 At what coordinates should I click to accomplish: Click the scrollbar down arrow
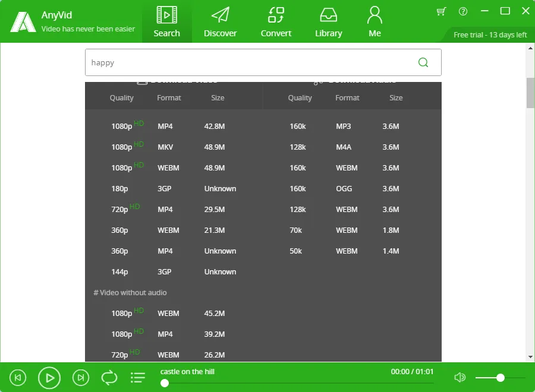click(x=530, y=357)
